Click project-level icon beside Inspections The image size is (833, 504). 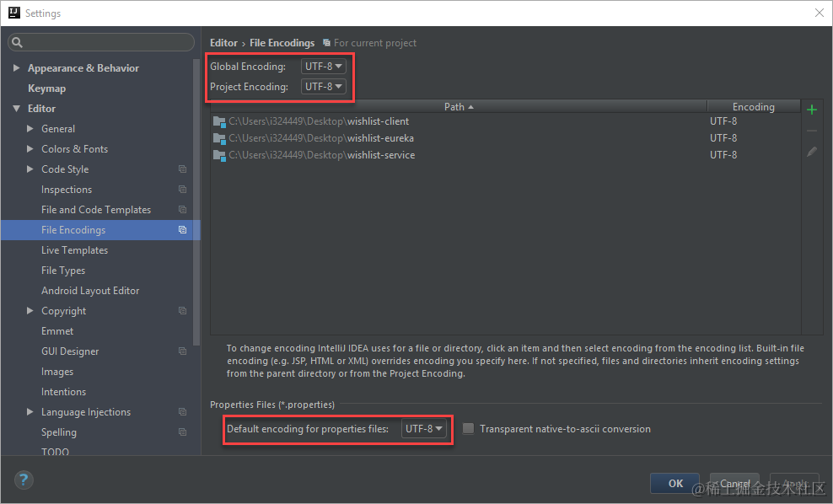[182, 189]
